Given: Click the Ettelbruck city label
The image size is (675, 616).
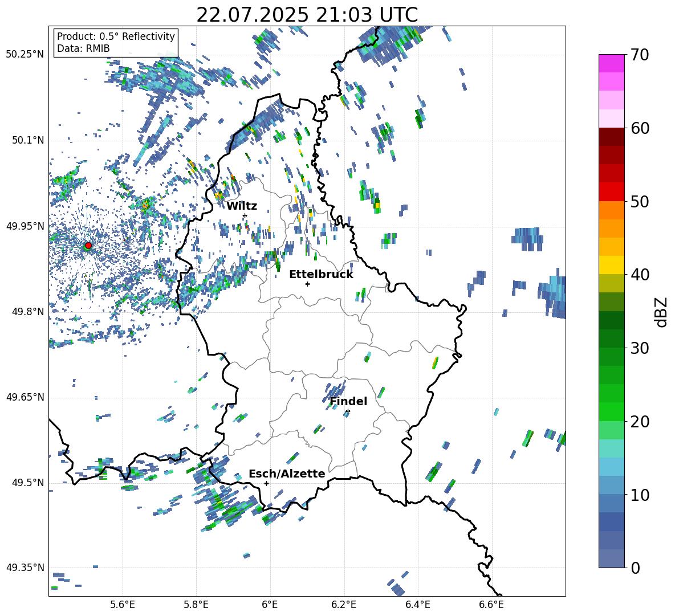Looking at the screenshot, I should click(x=321, y=275).
